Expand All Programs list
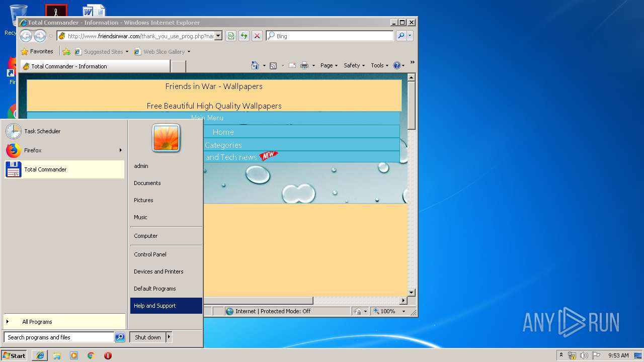The image size is (644, 362). pyautogui.click(x=64, y=322)
